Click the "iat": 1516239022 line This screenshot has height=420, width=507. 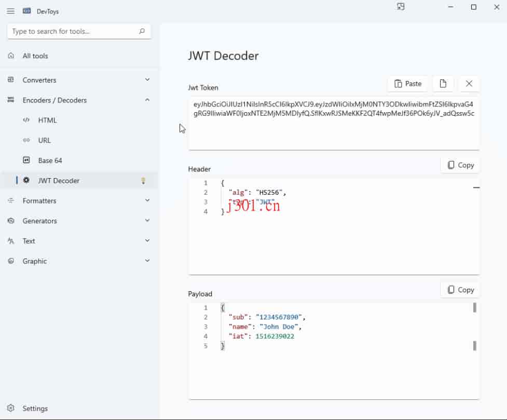[x=262, y=336]
